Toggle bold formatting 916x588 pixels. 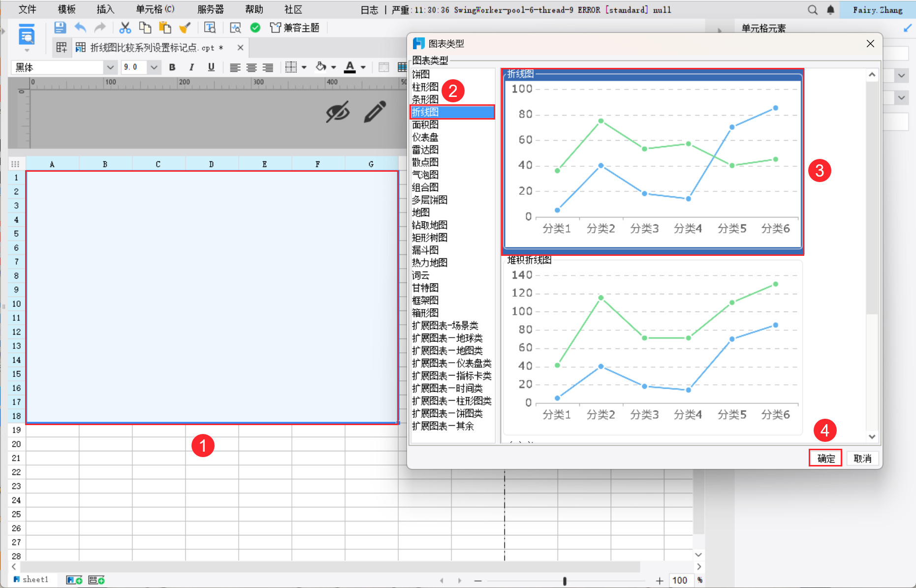172,67
